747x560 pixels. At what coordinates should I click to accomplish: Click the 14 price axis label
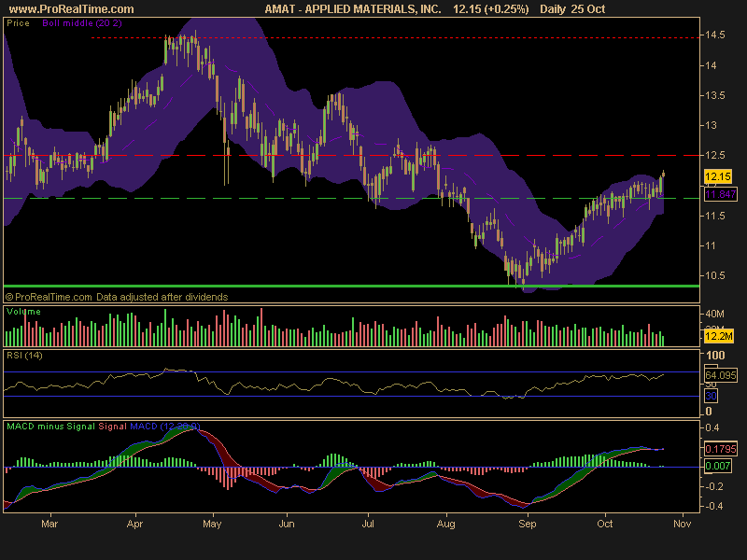711,65
